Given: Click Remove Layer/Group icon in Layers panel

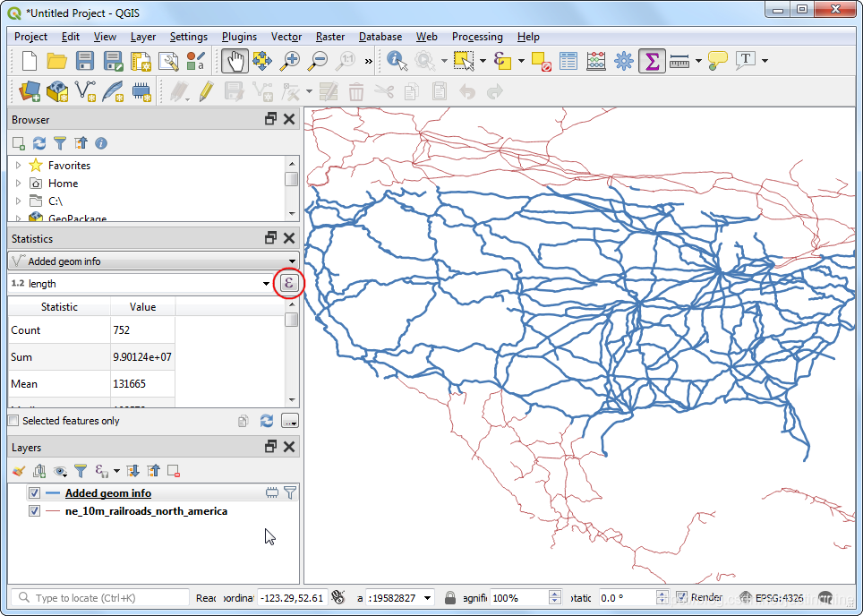Looking at the screenshot, I should 174,471.
